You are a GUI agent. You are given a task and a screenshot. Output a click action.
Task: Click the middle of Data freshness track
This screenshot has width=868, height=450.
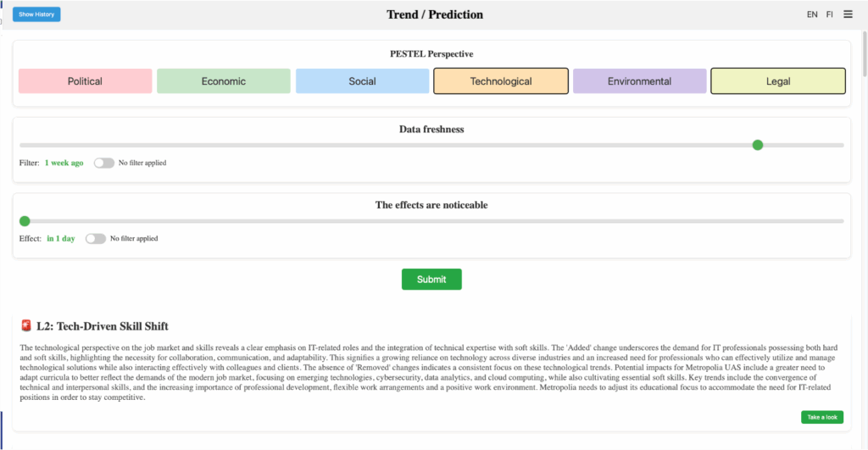tap(431, 145)
